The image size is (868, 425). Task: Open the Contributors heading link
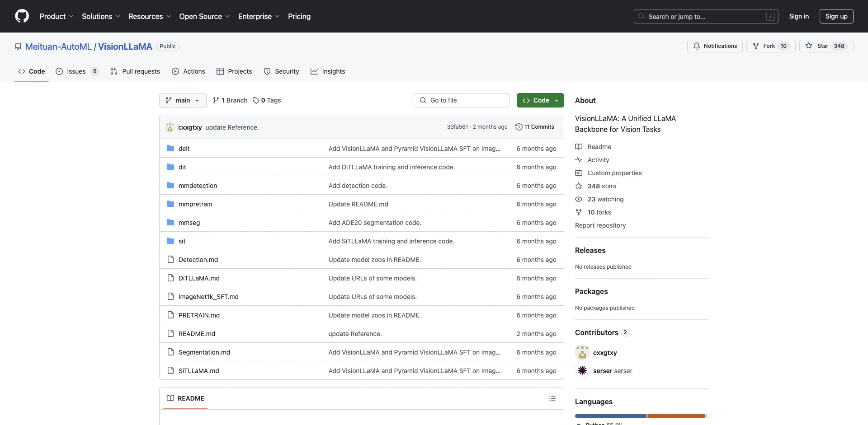pyautogui.click(x=602, y=332)
